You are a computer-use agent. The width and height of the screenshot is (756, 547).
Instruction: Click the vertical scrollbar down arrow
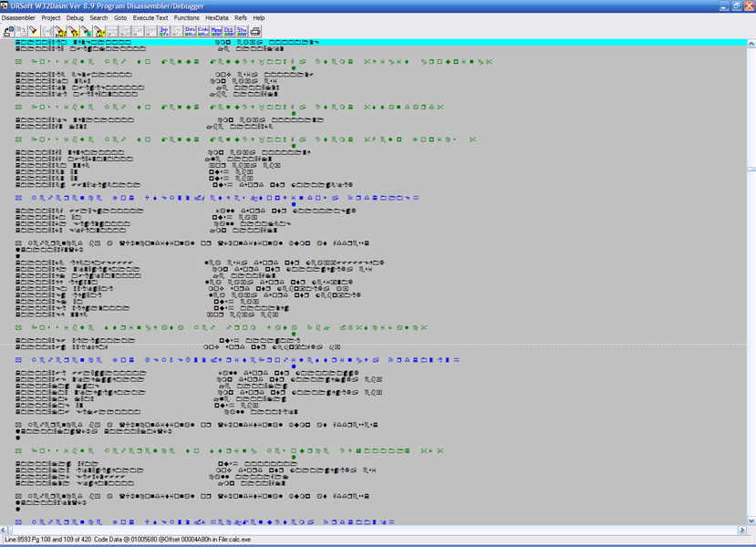(751, 521)
